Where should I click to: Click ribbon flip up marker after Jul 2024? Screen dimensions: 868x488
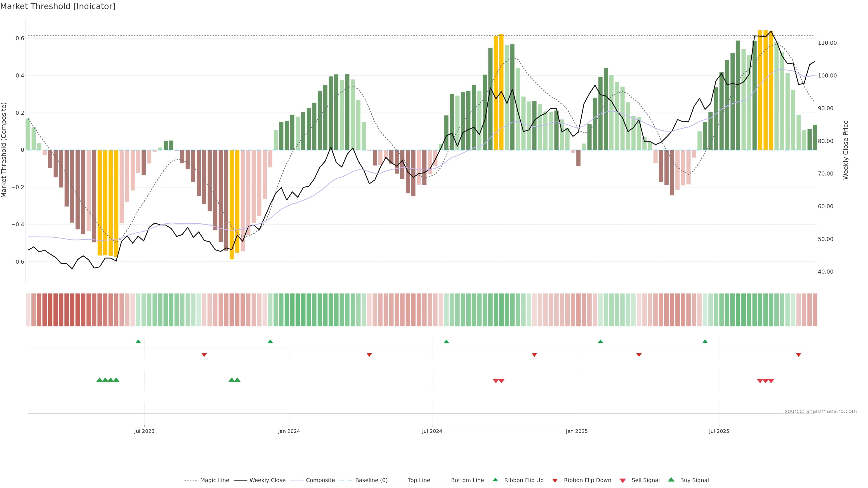[x=446, y=342]
